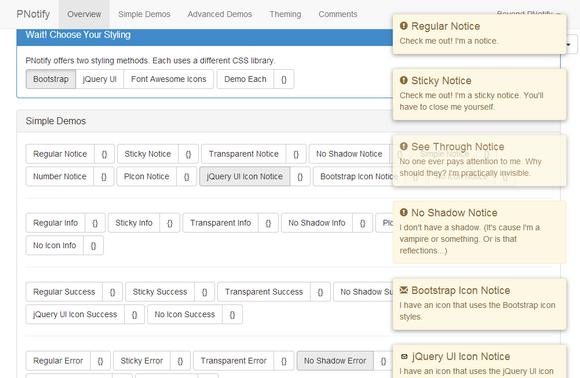Click the {} code icon beside Regular Error
The image size is (580, 378).
point(100,361)
